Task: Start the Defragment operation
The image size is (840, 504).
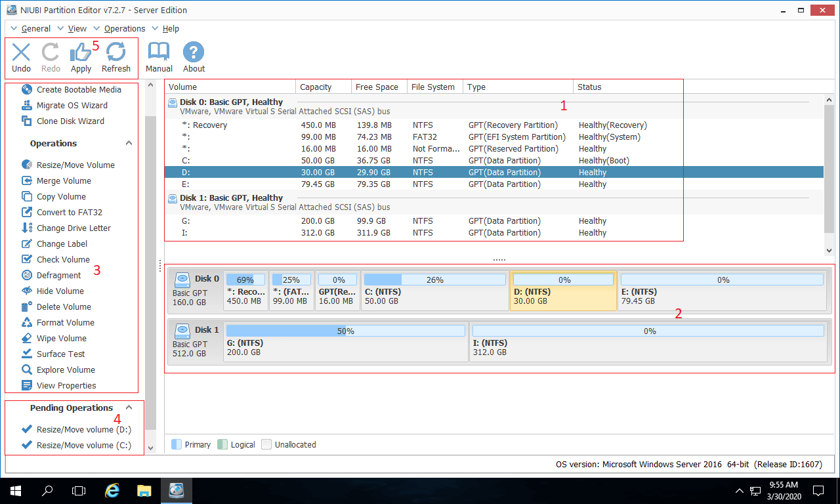Action: (58, 276)
